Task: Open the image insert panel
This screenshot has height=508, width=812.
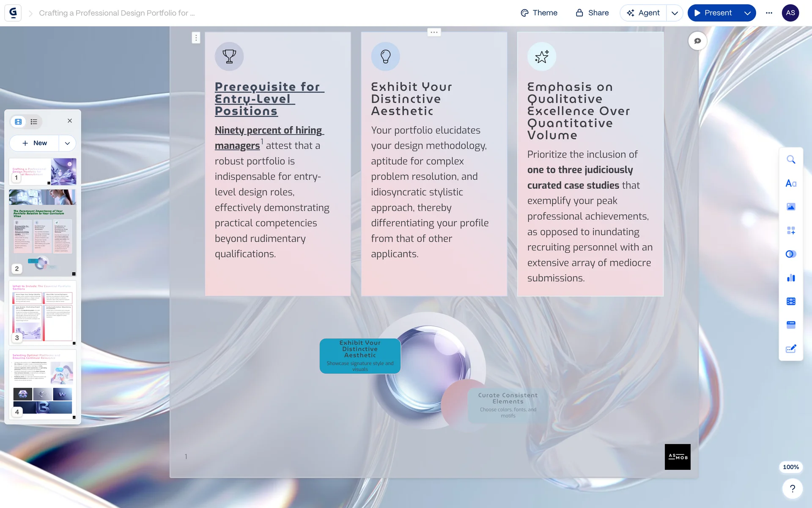Action: (x=791, y=207)
